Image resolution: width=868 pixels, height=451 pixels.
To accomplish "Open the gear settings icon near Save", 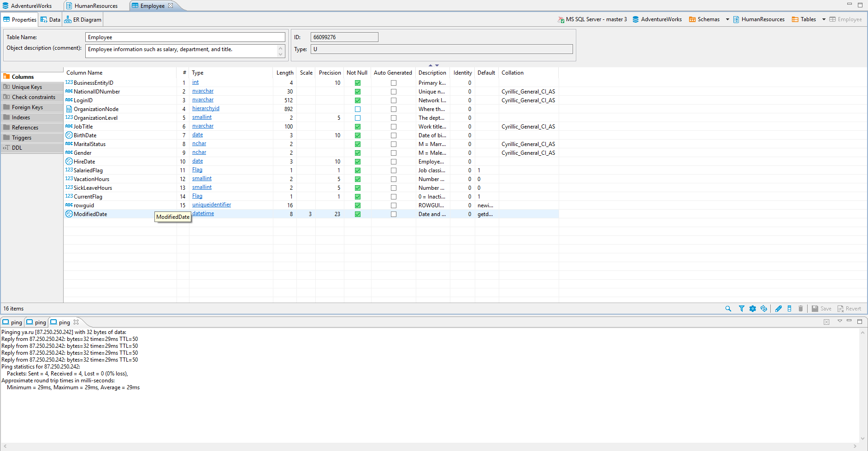I will coord(752,308).
